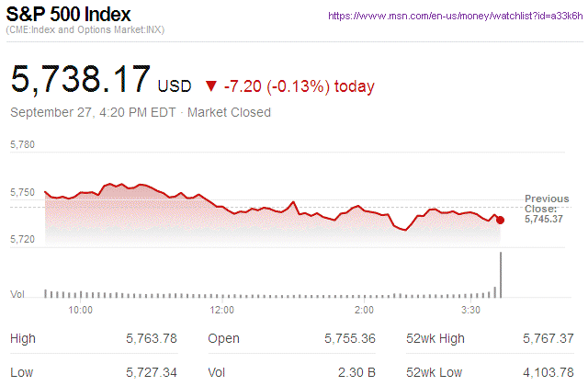
Task: Click the Low value 5,727.34
Action: point(151,374)
